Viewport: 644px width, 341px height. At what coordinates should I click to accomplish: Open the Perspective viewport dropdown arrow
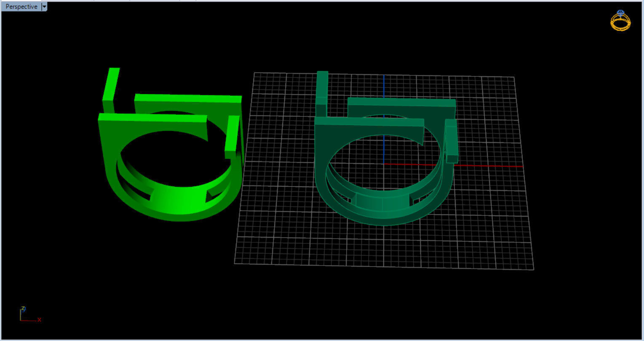click(x=44, y=7)
